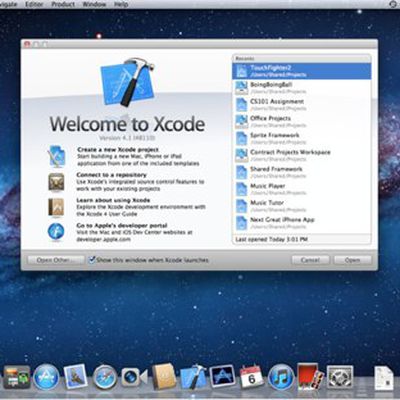Click the Last opened Today 3:01 PM text
This screenshot has height=400, width=400.
pos(271,239)
